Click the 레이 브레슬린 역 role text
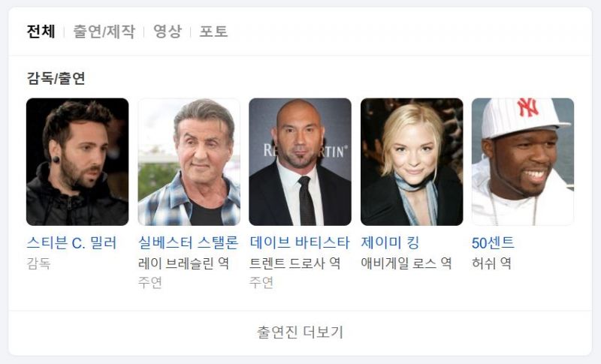Image resolution: width=601 pixels, height=364 pixels. click(183, 263)
